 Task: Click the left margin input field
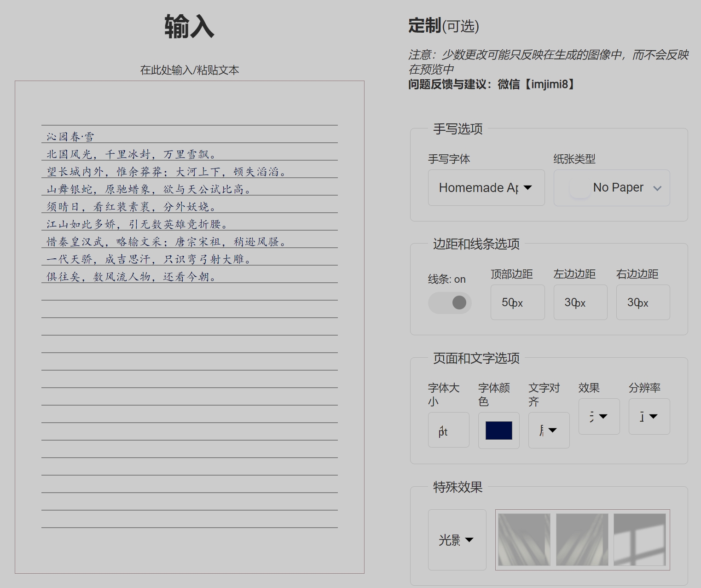tap(580, 303)
